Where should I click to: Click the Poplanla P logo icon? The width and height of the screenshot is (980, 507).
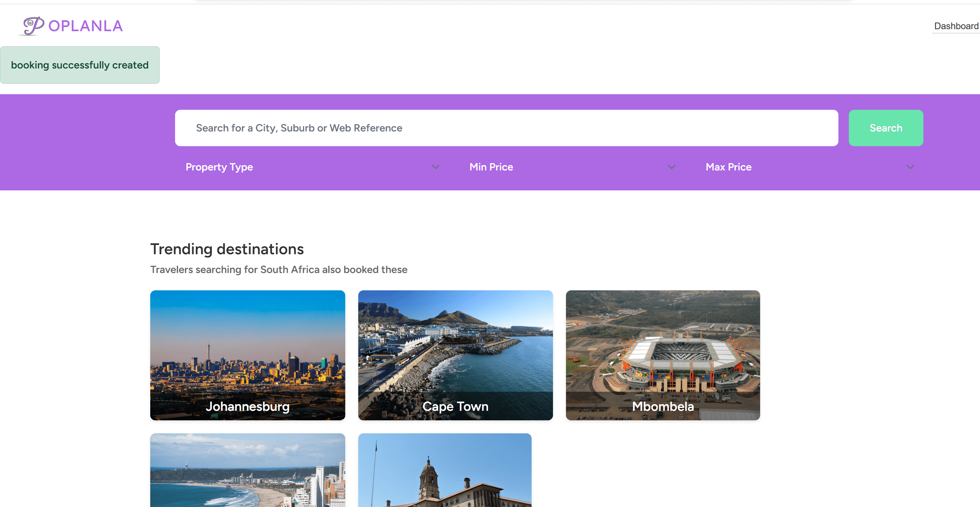click(33, 26)
